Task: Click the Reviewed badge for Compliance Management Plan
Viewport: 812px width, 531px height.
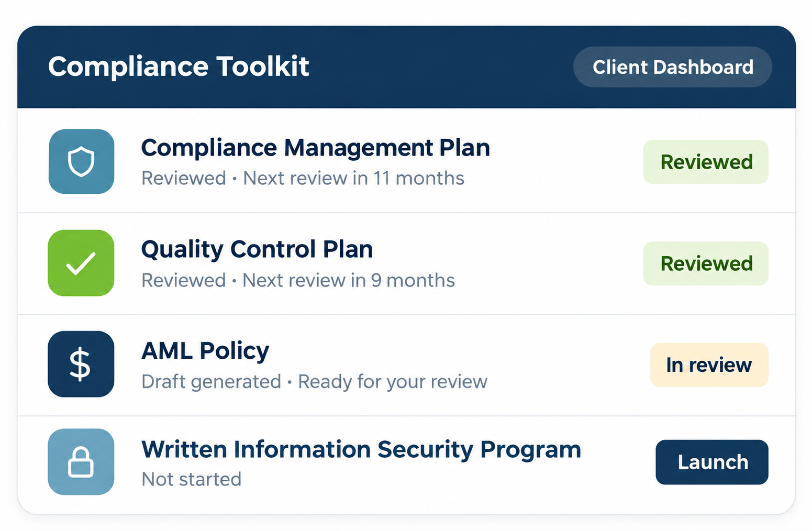Action: [x=706, y=162]
